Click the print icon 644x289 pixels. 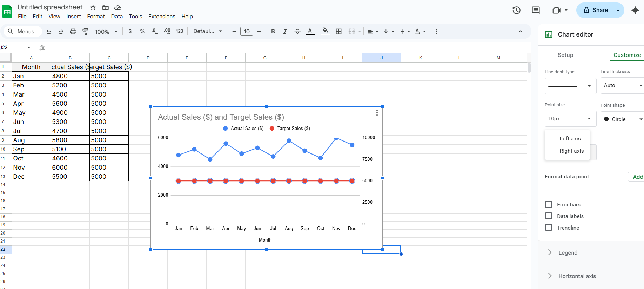73,32
